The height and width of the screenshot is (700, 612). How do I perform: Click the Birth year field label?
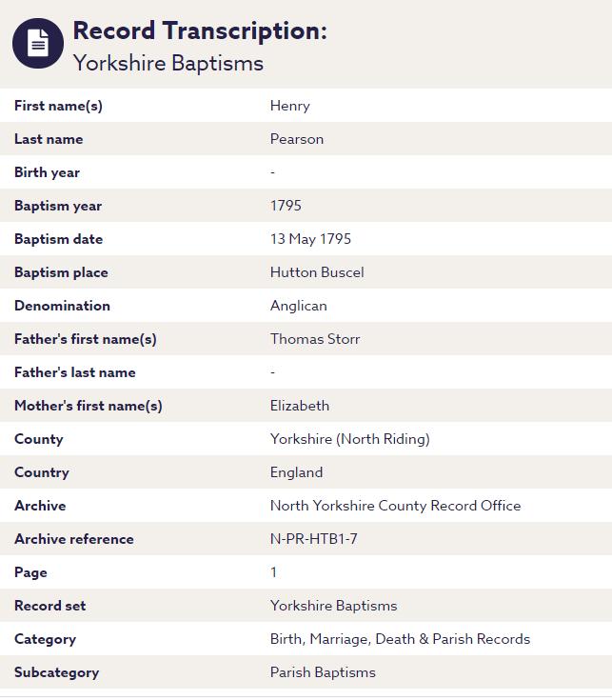click(47, 172)
